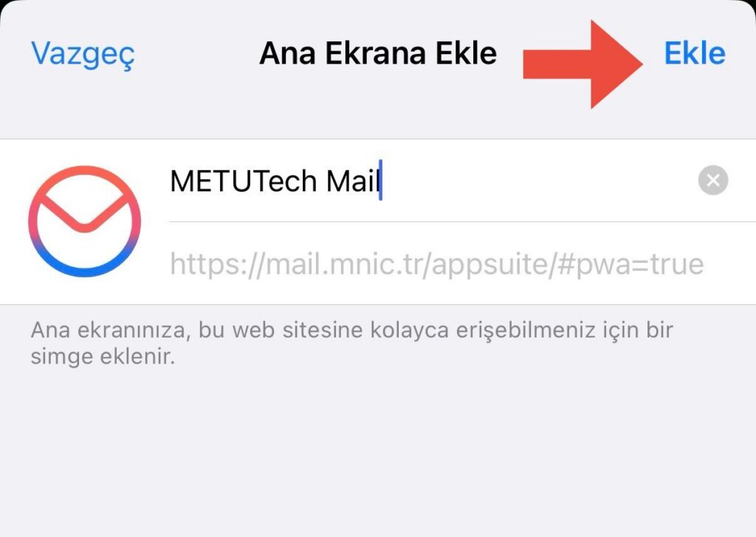The image size is (756, 537).
Task: Cancel with the Vazgeç button
Action: pyautogui.click(x=83, y=55)
